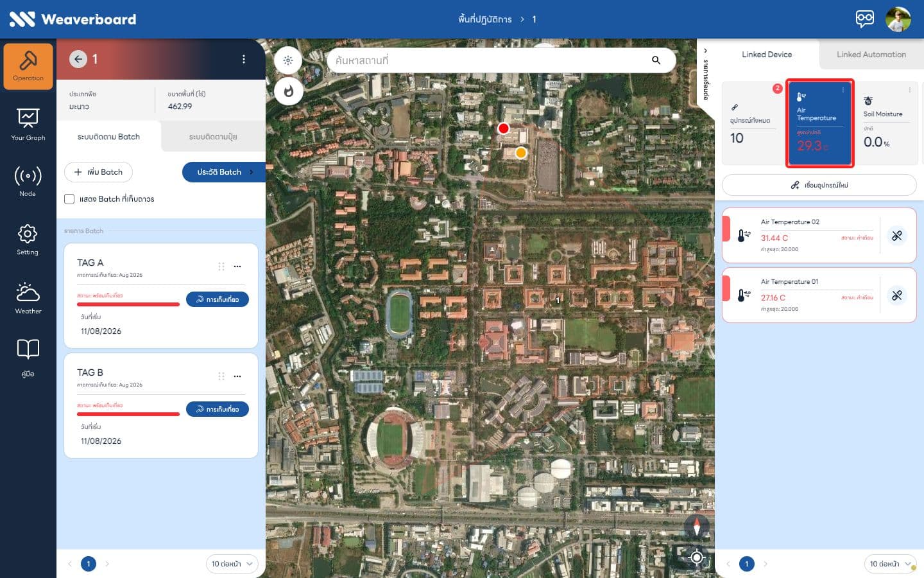924x578 pixels.
Task: Open the area header three-dot menu
Action: [x=244, y=59]
